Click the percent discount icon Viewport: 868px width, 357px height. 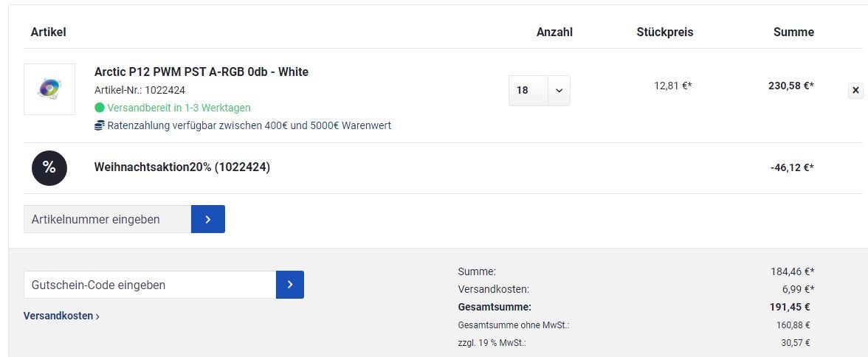[49, 167]
